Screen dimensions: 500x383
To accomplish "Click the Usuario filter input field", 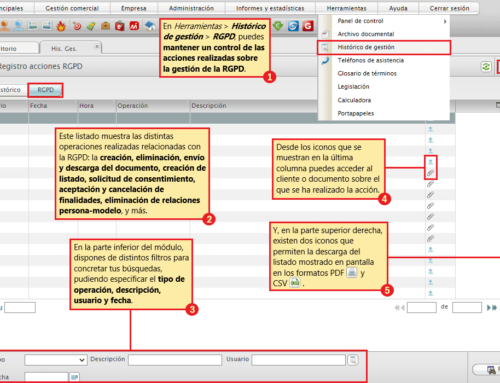I will [x=299, y=360].
